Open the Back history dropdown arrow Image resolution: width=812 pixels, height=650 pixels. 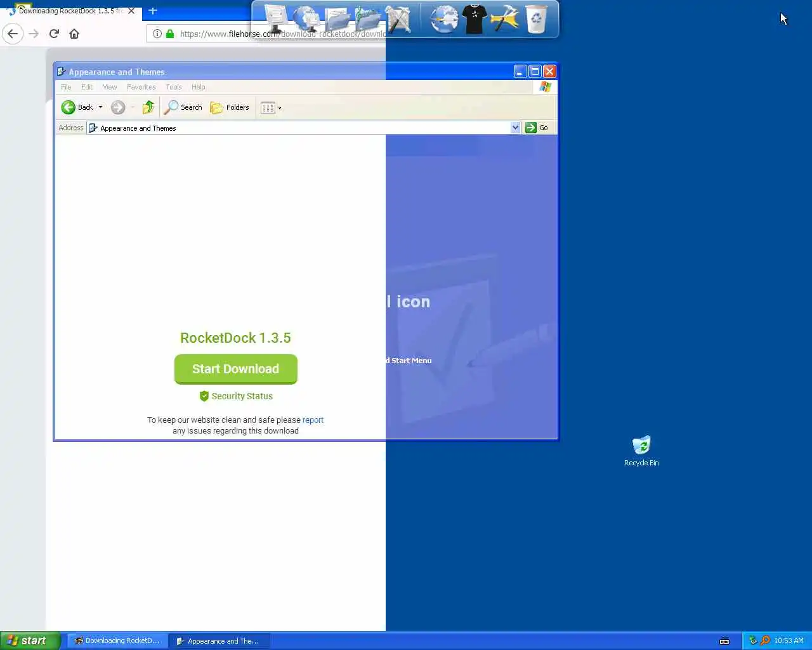point(100,107)
